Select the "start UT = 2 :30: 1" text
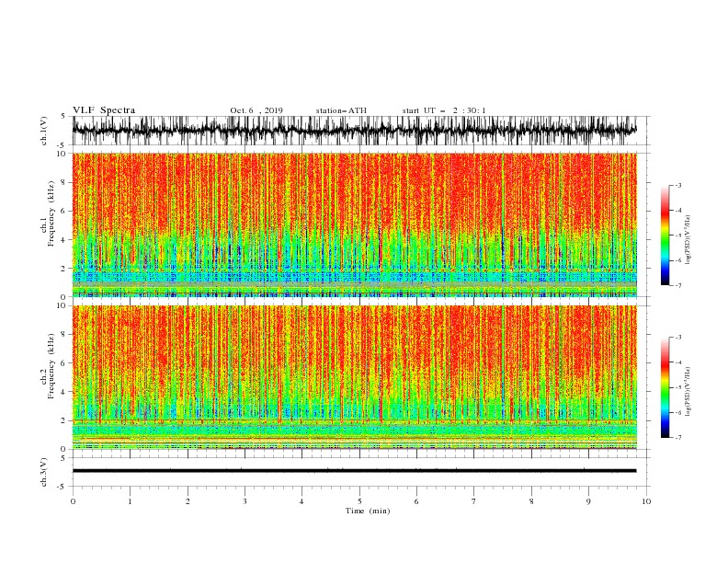This screenshot has width=728, height=563. pos(444,110)
